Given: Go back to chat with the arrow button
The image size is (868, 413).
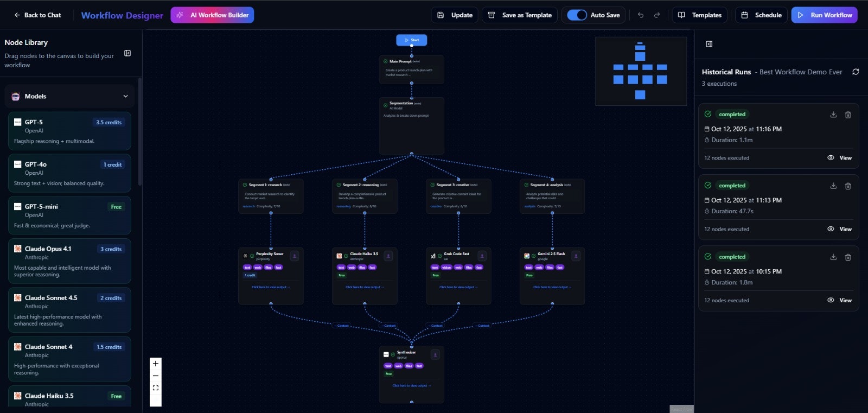Looking at the screenshot, I should pyautogui.click(x=37, y=15).
